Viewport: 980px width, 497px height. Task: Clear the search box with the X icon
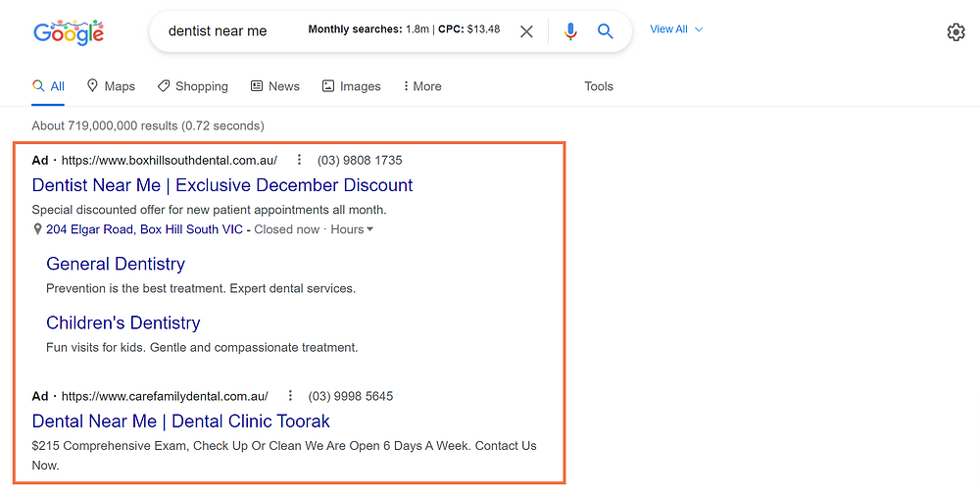[527, 31]
